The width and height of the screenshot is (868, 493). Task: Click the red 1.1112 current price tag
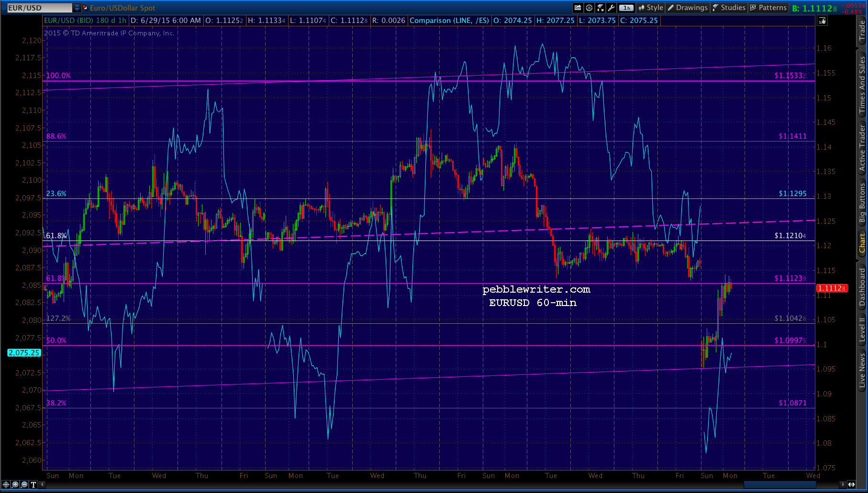pyautogui.click(x=832, y=288)
